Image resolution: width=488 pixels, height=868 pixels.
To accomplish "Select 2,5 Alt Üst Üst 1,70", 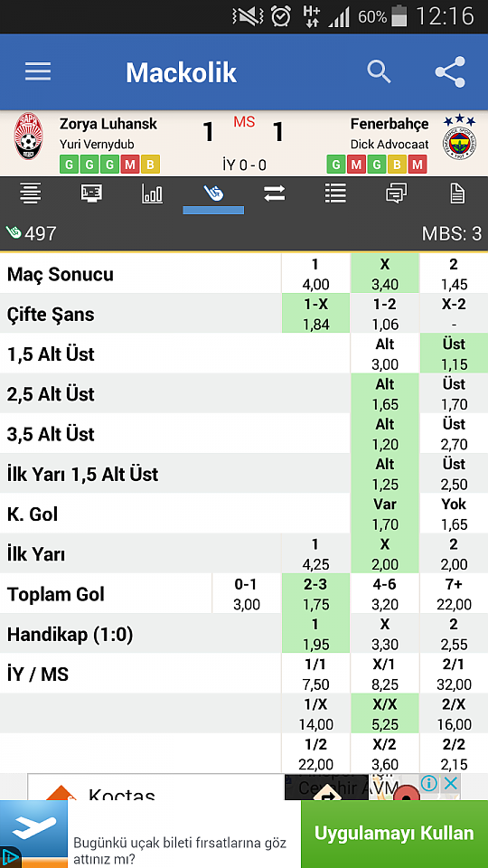I will pos(455,393).
